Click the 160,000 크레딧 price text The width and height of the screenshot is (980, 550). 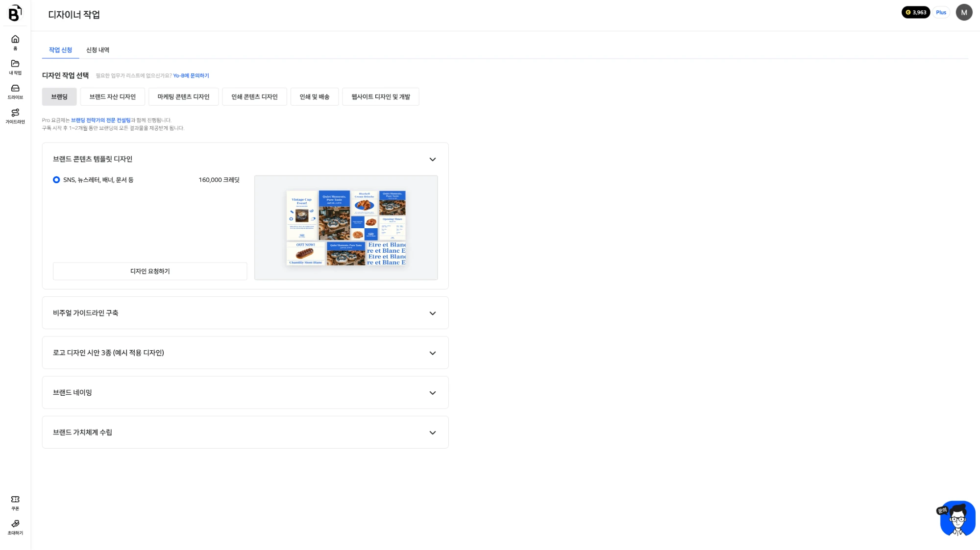219,180
